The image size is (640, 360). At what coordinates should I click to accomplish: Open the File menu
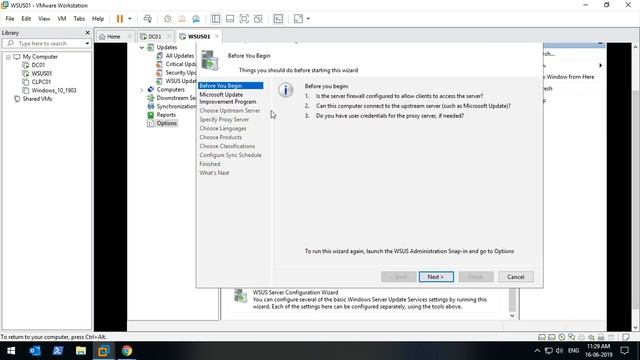(x=10, y=19)
